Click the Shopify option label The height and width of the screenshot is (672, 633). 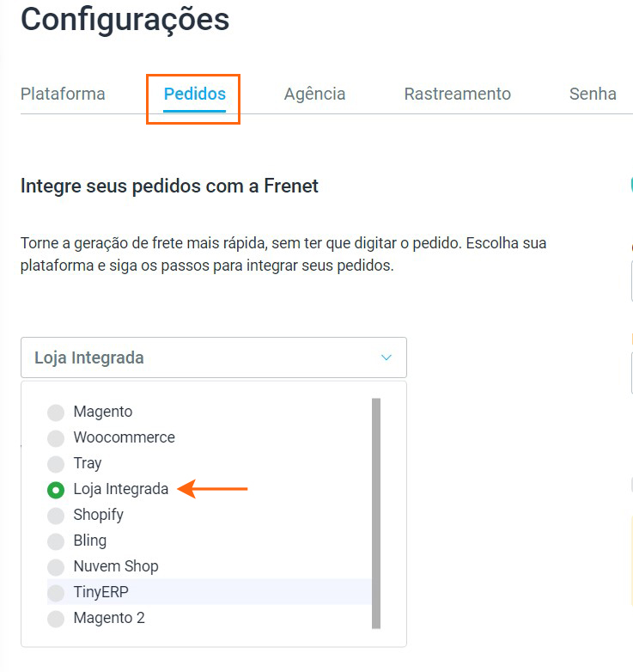99,515
